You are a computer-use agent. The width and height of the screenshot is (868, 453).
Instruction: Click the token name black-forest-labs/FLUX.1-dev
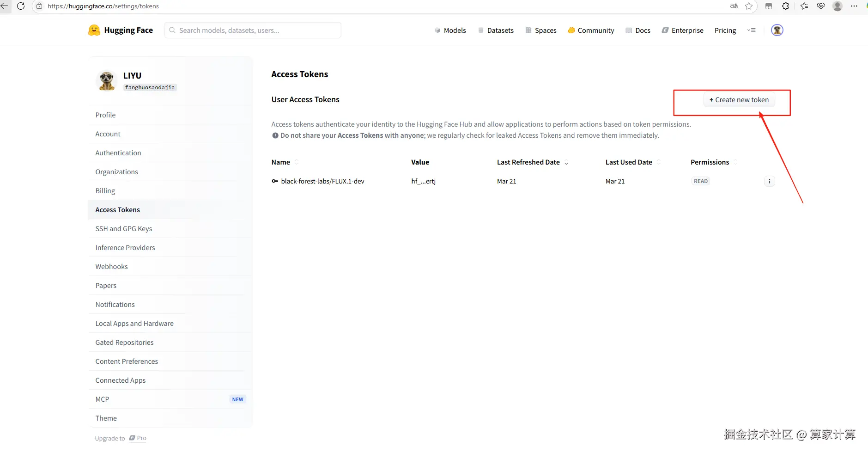click(322, 181)
